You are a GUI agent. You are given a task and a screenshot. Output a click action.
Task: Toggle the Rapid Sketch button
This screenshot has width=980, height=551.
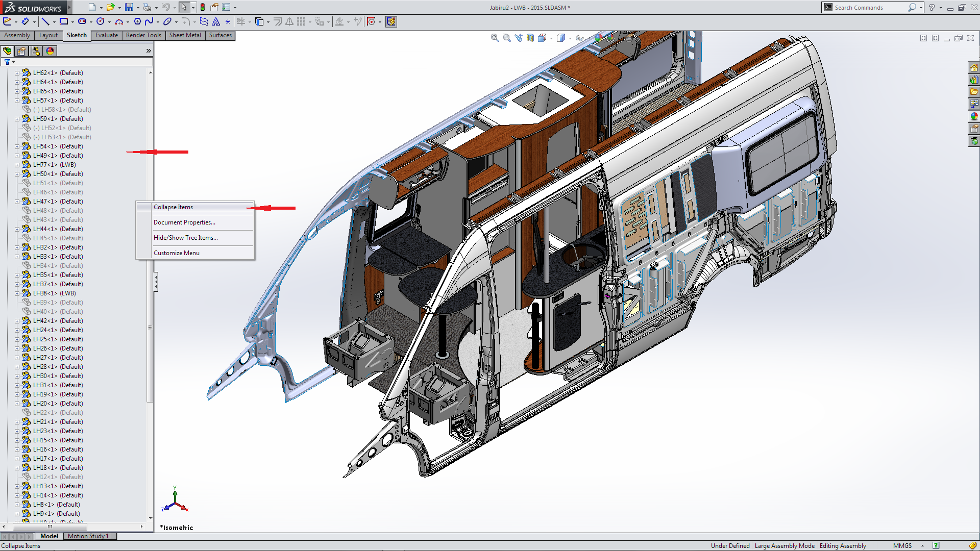point(391,21)
